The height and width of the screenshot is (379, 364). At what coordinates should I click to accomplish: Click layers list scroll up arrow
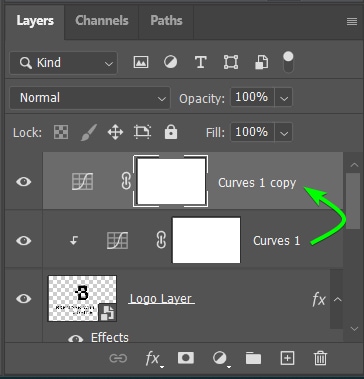[354, 164]
